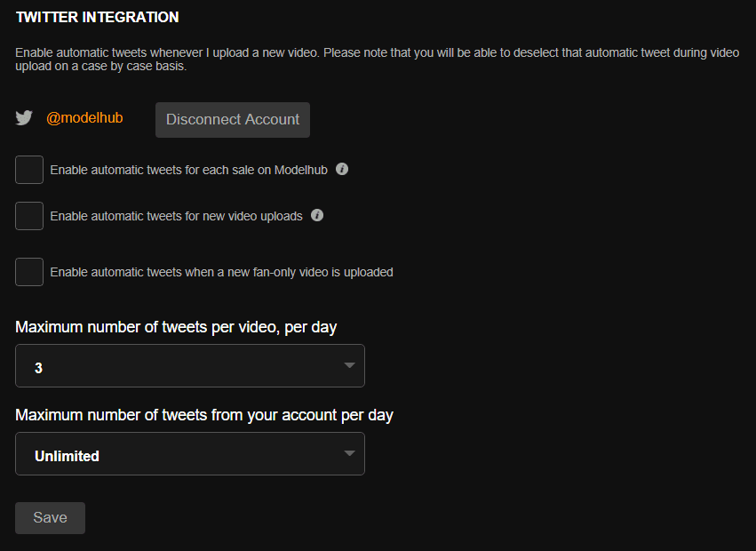Click the Twitter Integration heading

coord(97,17)
